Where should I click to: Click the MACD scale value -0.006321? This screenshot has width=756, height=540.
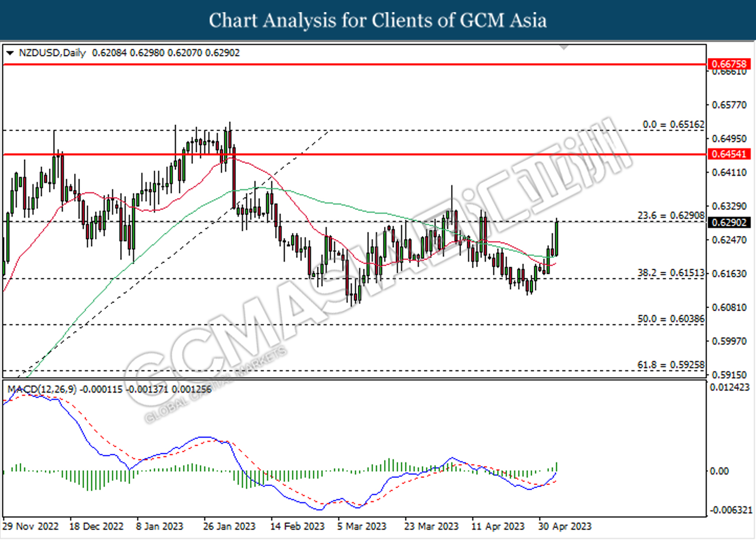click(731, 510)
